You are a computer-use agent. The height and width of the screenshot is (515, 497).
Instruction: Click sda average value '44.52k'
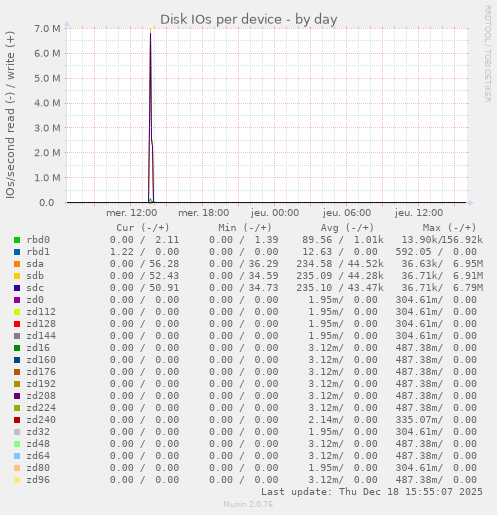[366, 264]
